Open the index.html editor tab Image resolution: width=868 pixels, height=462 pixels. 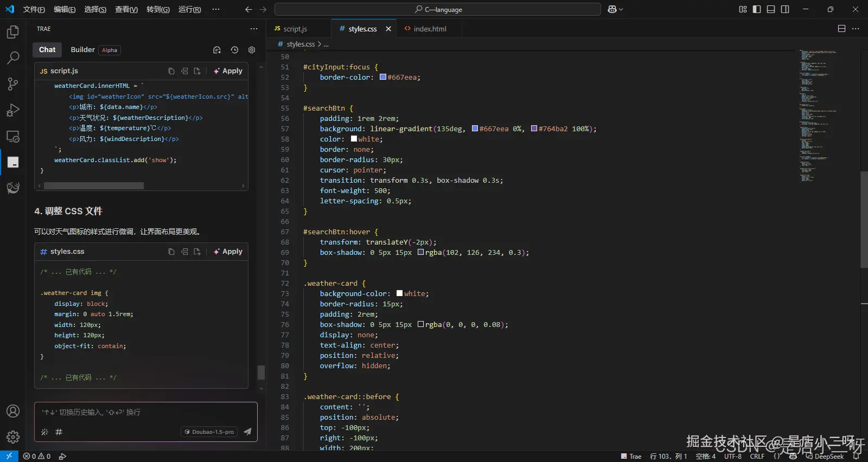[x=430, y=29]
